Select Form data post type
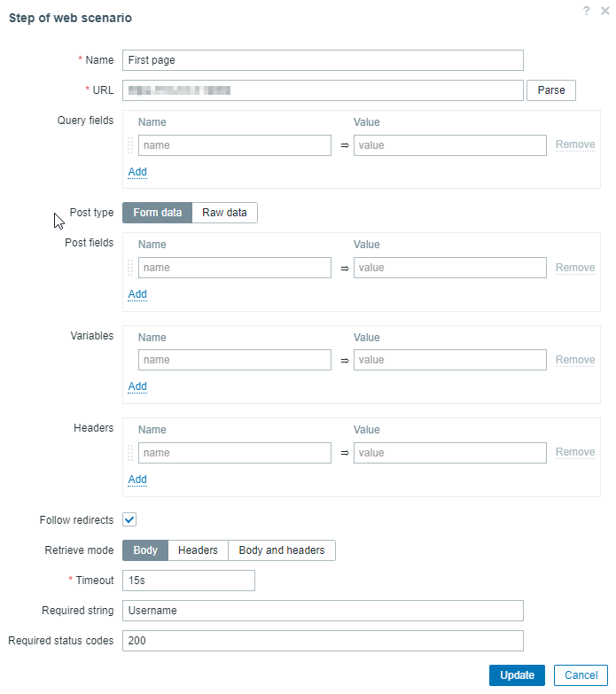 coord(157,213)
